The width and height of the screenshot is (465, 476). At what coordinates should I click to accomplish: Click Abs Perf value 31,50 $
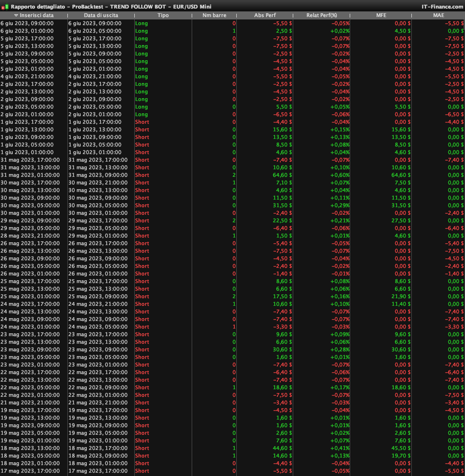[282, 205]
